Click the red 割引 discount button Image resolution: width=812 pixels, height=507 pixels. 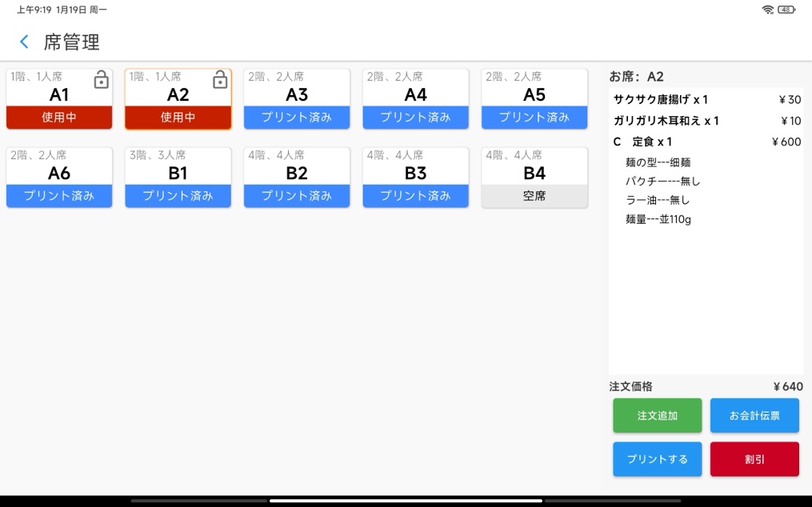(754, 459)
